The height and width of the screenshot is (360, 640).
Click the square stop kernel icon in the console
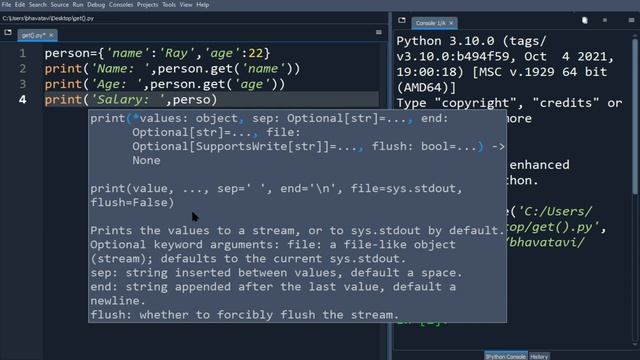pos(605,20)
